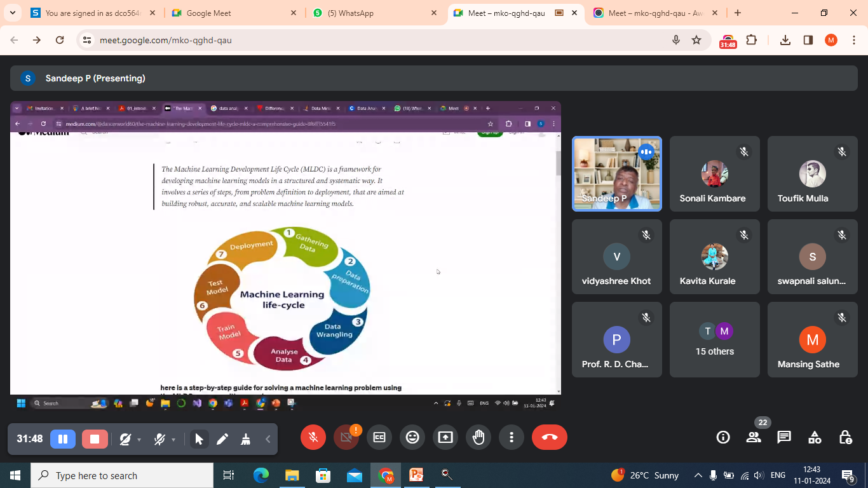Show hidden system tray icons

(x=698, y=475)
